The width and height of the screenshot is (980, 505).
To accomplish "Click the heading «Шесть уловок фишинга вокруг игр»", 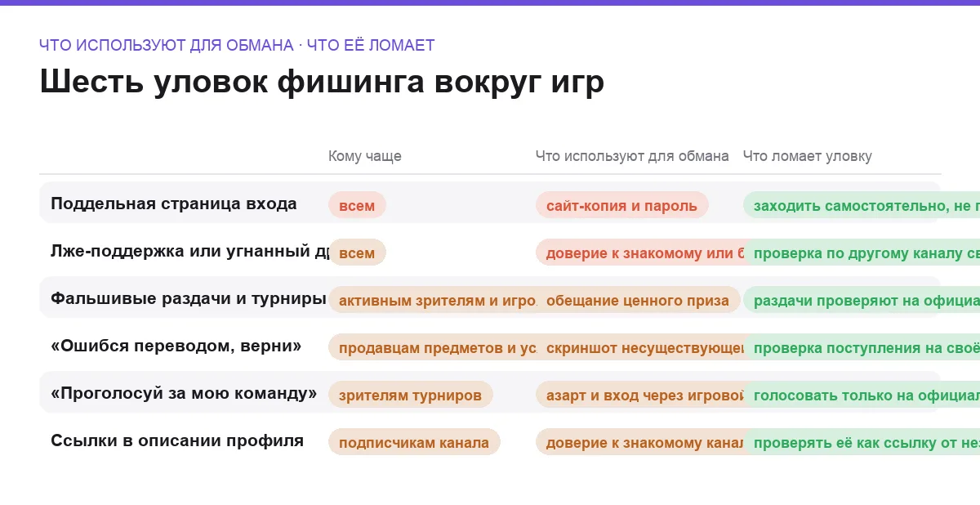I will click(322, 82).
